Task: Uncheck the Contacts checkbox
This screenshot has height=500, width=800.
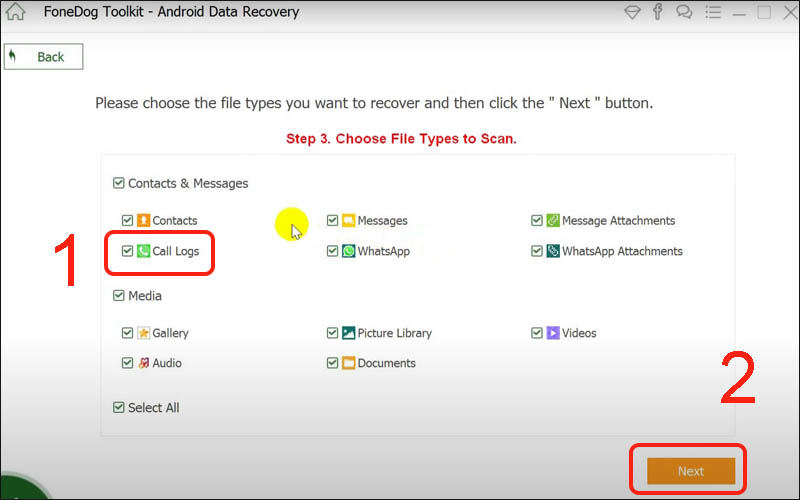Action: [x=127, y=220]
